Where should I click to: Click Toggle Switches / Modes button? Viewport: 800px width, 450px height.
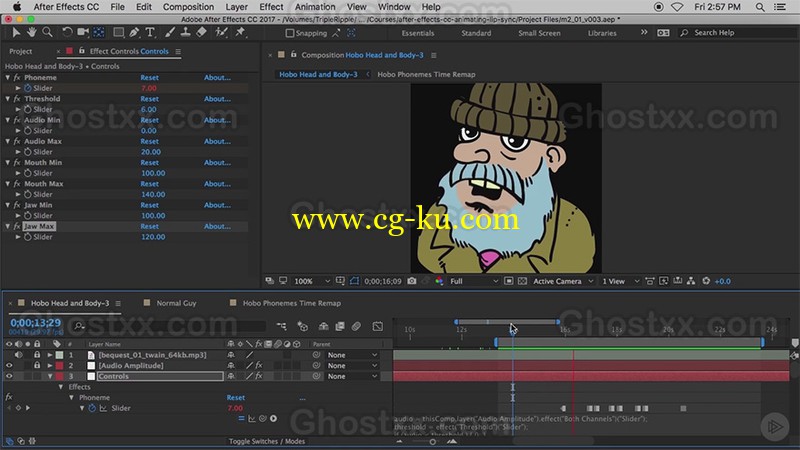tap(267, 441)
